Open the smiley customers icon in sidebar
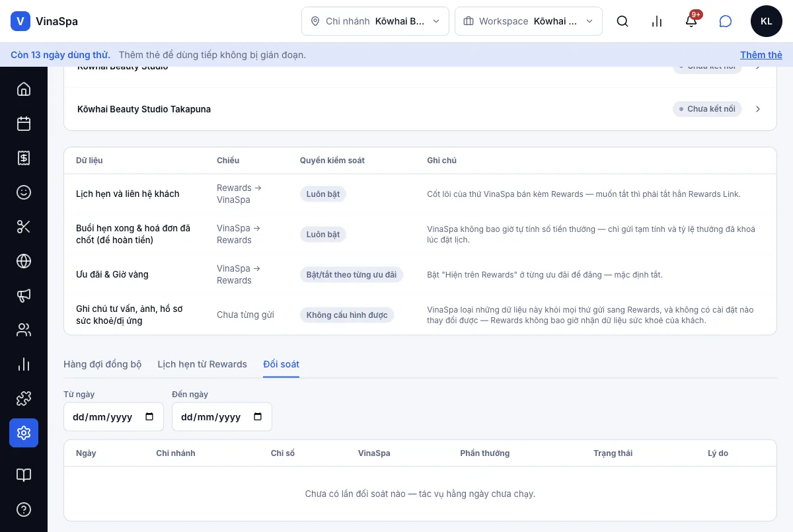Viewport: 793px width, 532px height. (x=24, y=192)
